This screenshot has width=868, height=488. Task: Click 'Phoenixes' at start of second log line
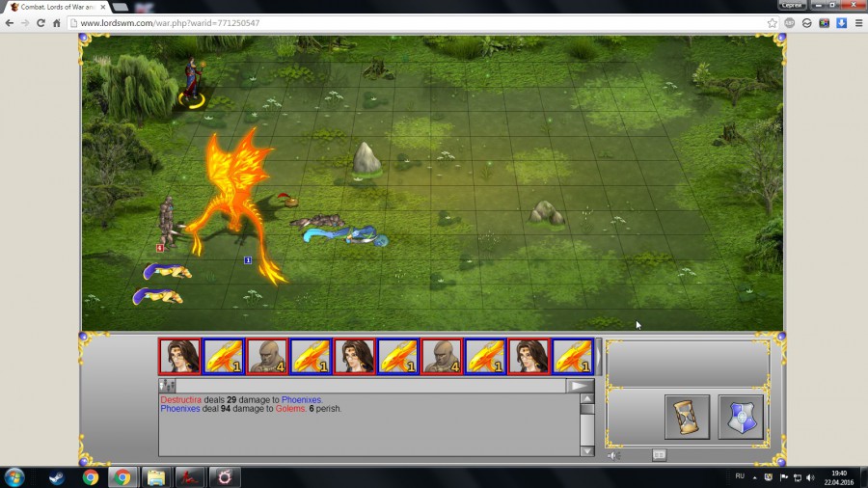[x=180, y=408]
